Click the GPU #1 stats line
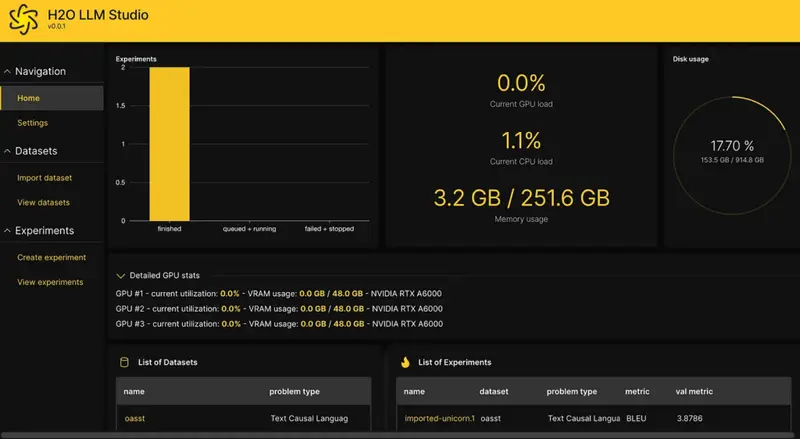 point(279,294)
